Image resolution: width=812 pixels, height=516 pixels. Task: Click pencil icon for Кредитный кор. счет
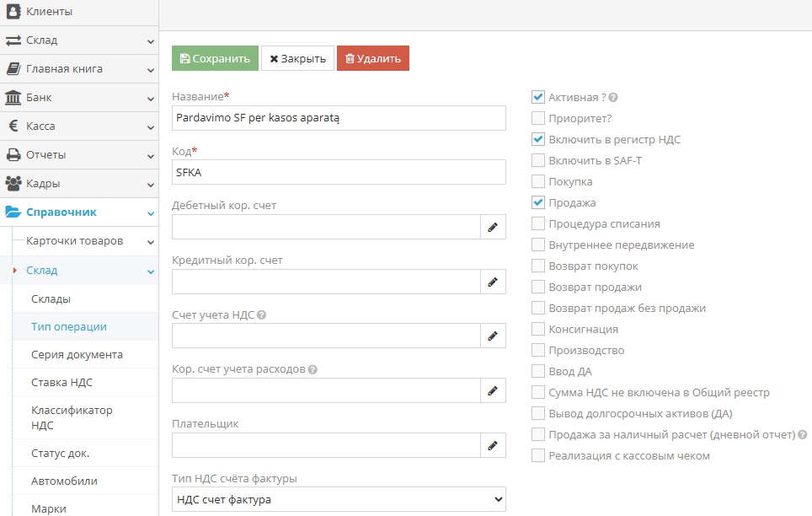[x=493, y=282]
